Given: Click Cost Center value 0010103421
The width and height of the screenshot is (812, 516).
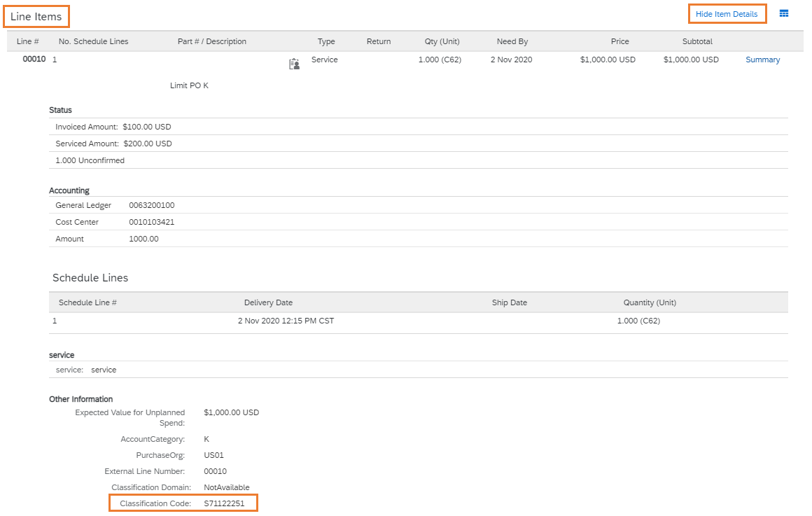Looking at the screenshot, I should pyautogui.click(x=152, y=222).
